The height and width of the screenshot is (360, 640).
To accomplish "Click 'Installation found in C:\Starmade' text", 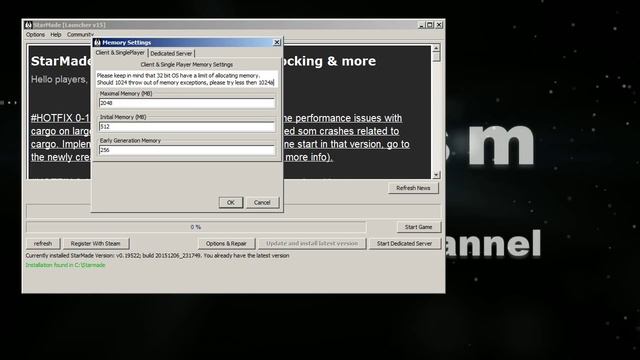I will pyautogui.click(x=65, y=265).
